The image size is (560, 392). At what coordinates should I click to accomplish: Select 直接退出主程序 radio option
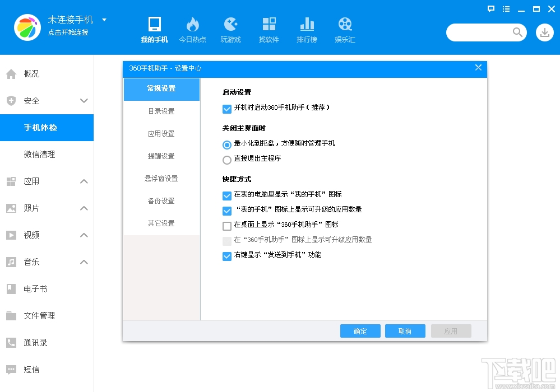227,160
